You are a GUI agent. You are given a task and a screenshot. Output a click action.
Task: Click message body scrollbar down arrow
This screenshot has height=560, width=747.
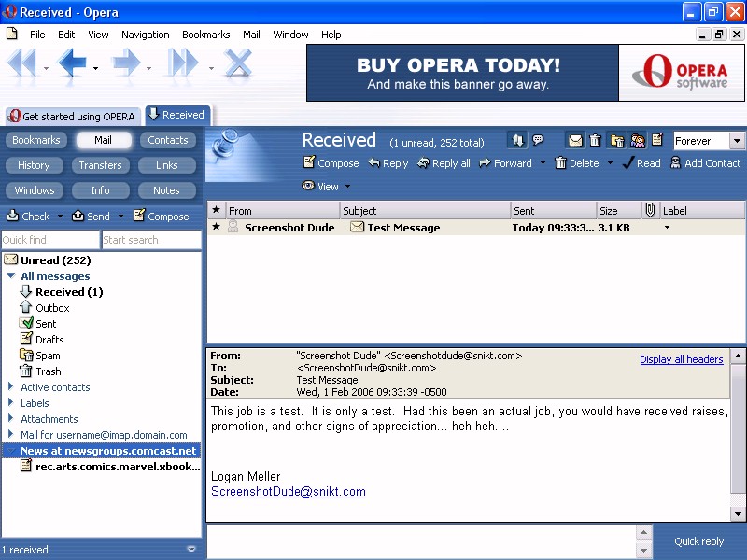tap(738, 513)
